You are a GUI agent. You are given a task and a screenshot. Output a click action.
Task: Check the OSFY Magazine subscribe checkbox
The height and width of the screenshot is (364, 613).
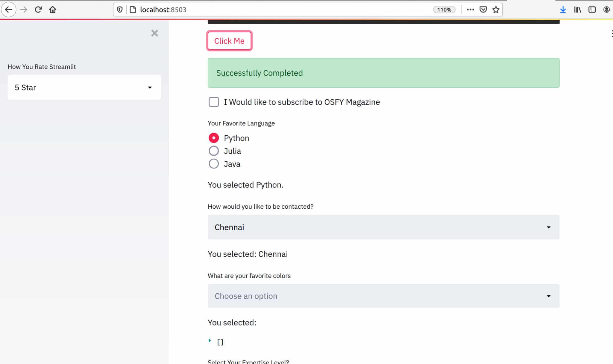click(x=214, y=102)
